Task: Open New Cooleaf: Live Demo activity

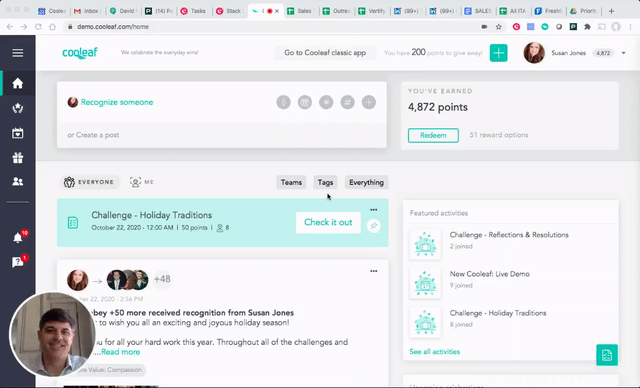Action: (x=489, y=274)
